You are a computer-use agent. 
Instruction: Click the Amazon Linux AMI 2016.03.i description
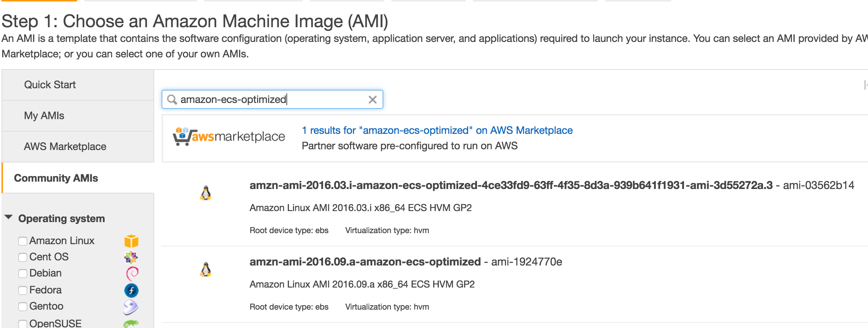click(361, 208)
